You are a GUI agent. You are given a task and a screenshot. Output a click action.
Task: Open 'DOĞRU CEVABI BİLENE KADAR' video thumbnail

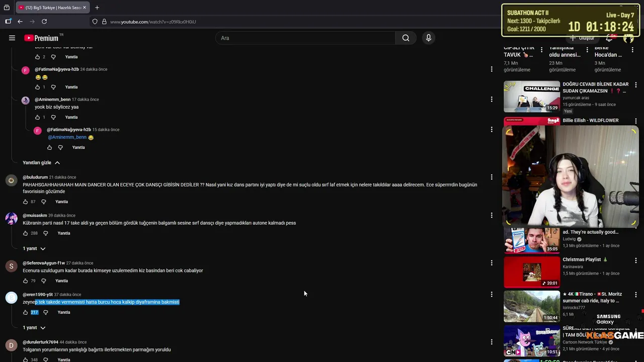(x=532, y=97)
